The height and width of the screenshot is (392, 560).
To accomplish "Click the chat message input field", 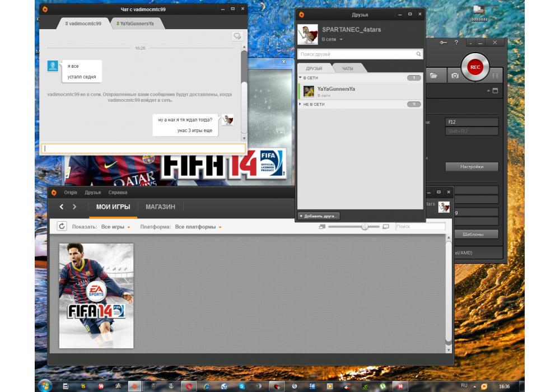I will pyautogui.click(x=143, y=148).
